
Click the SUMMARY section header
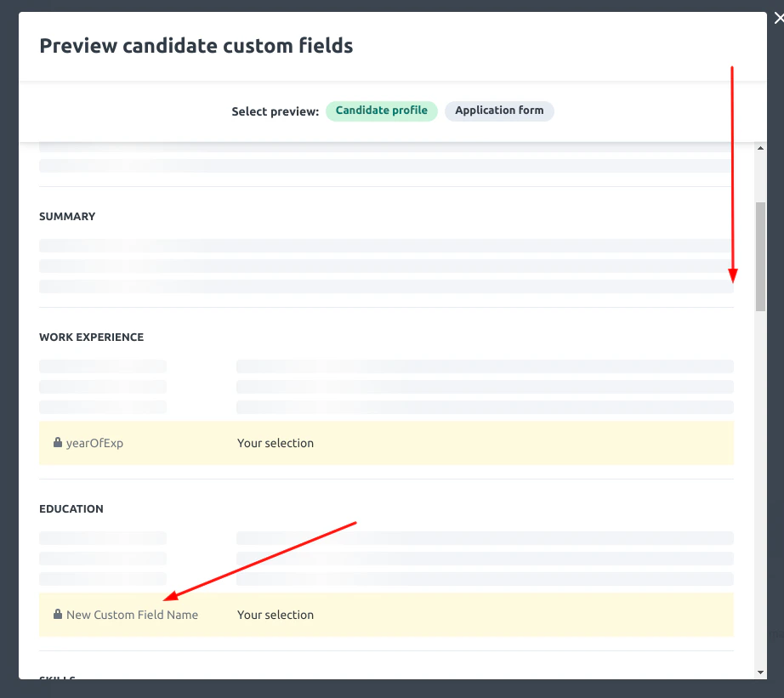[x=67, y=216]
